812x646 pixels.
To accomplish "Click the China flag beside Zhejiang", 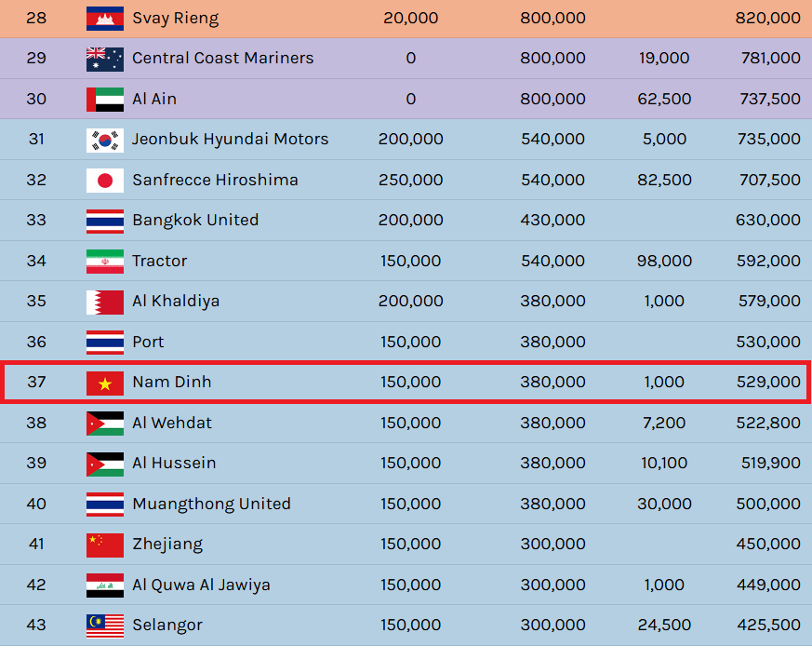I will [104, 545].
